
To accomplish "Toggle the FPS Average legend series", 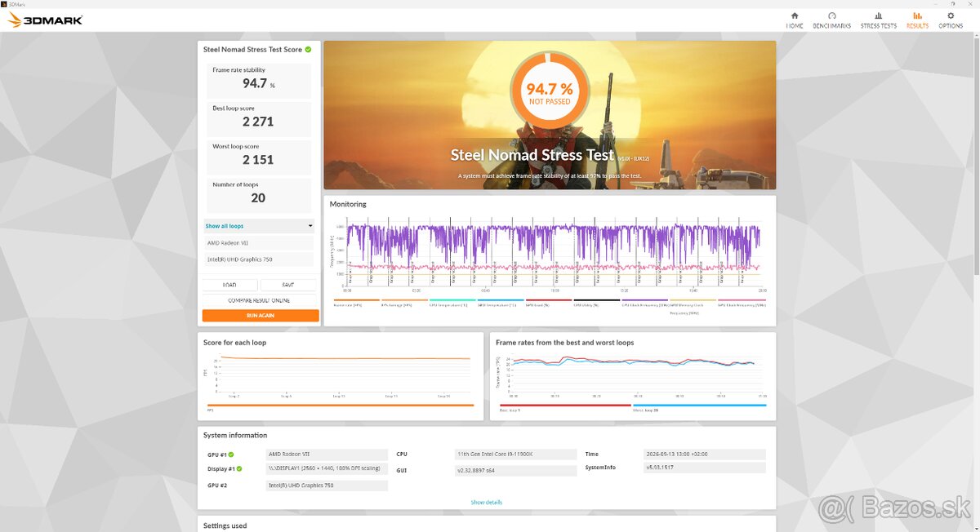I will 405,302.
